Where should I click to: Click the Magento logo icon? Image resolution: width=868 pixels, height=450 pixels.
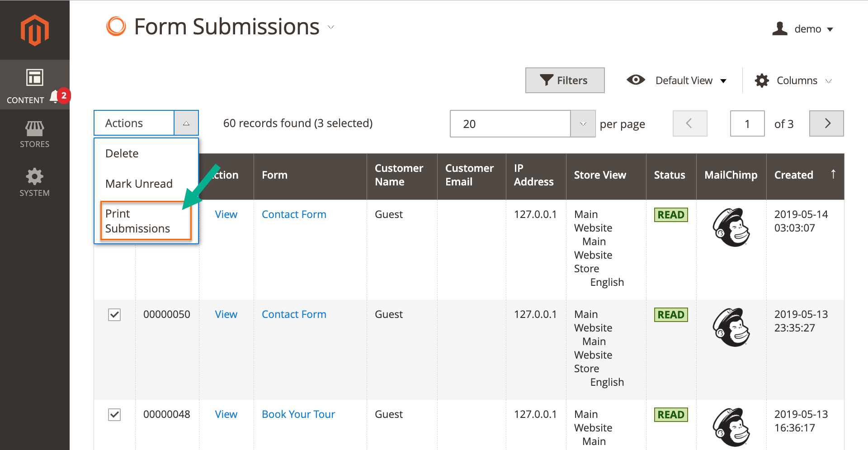(35, 30)
